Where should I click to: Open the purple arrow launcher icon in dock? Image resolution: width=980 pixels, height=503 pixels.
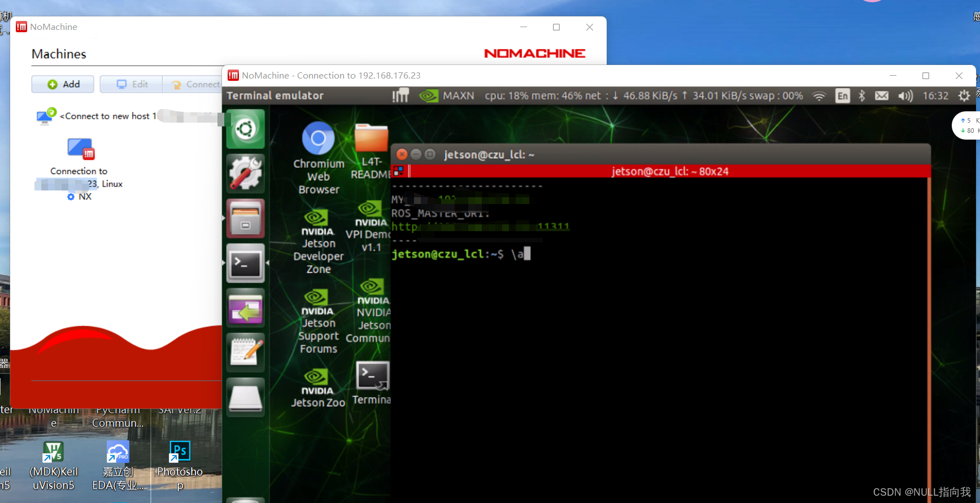point(246,307)
